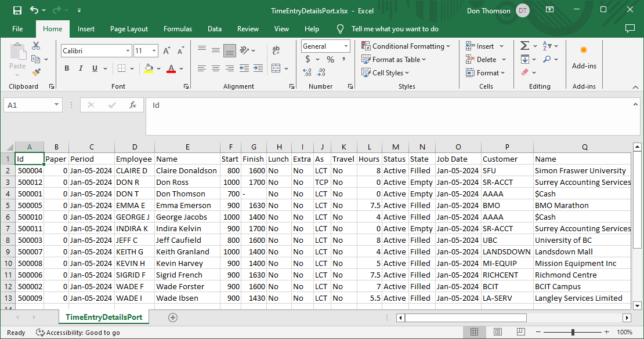Open the File menu
The width and height of the screenshot is (644, 339).
(x=17, y=29)
